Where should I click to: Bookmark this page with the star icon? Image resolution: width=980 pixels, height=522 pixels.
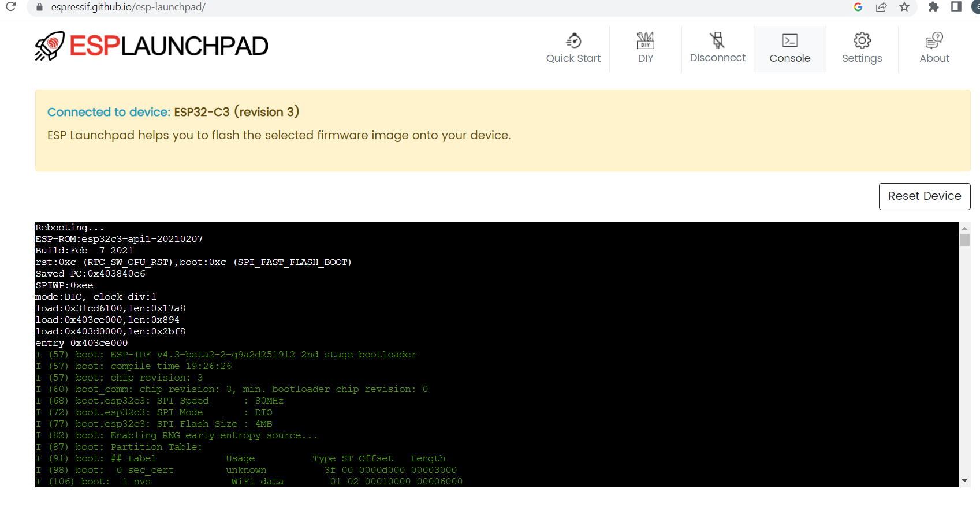904,7
